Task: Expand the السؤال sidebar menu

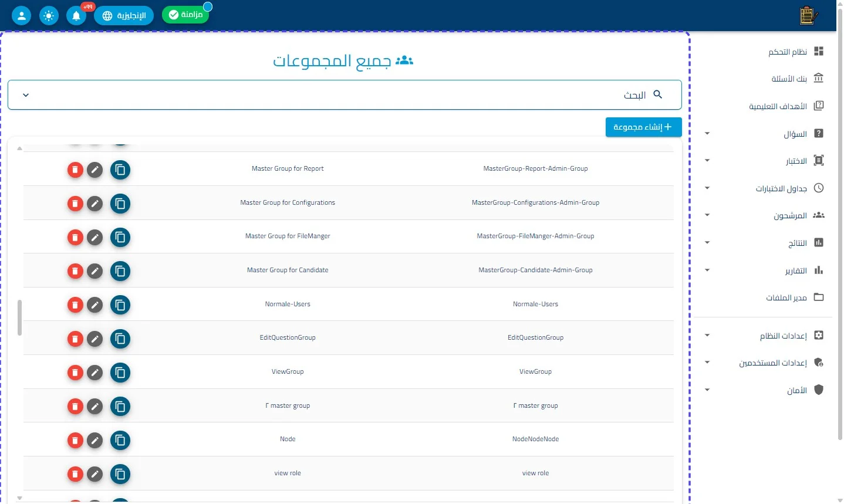Action: click(707, 134)
